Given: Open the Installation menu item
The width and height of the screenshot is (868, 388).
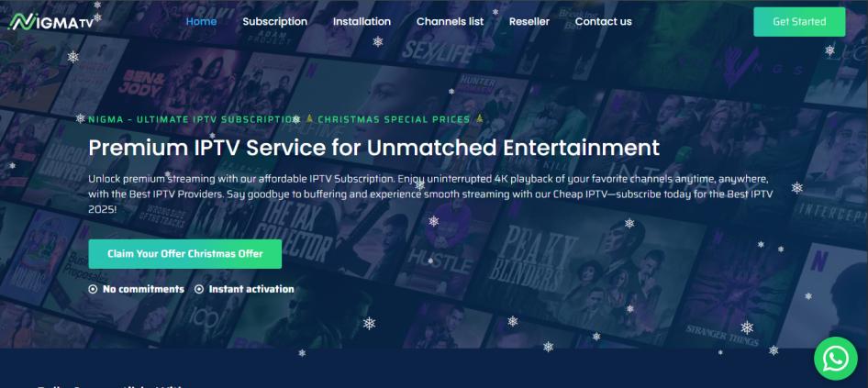Looking at the screenshot, I should point(362,22).
